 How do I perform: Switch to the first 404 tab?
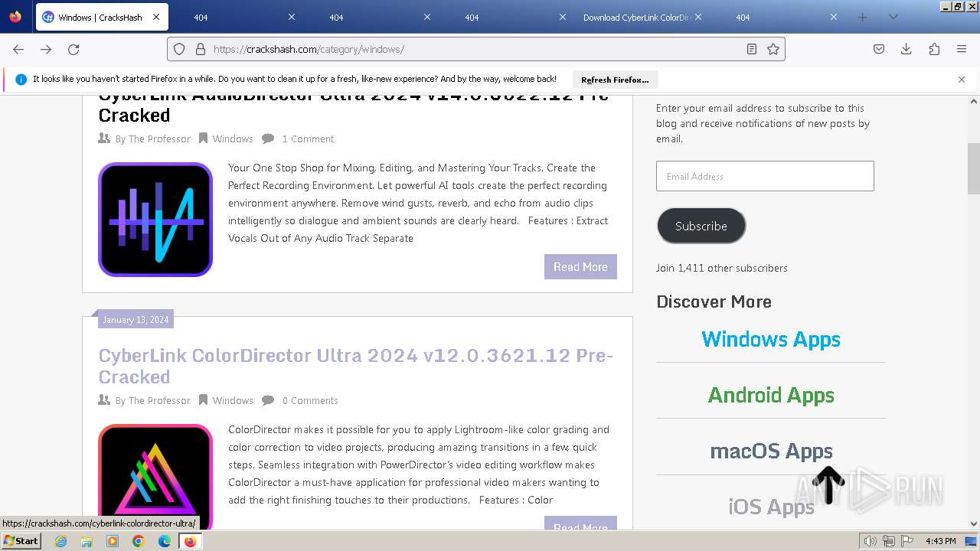pyautogui.click(x=237, y=17)
